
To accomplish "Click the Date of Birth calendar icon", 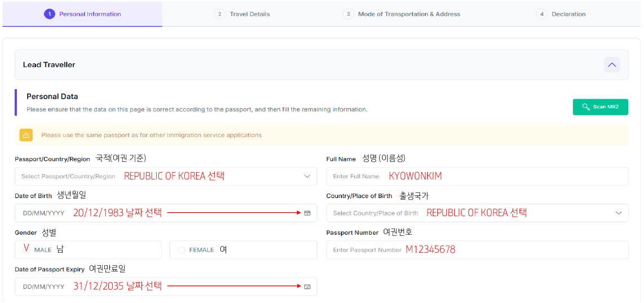I will point(307,213).
